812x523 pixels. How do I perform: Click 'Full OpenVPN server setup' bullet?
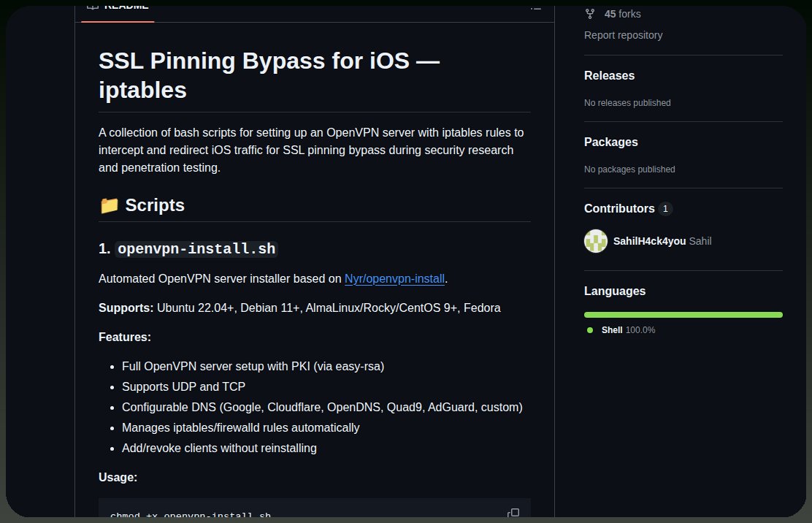[253, 367]
